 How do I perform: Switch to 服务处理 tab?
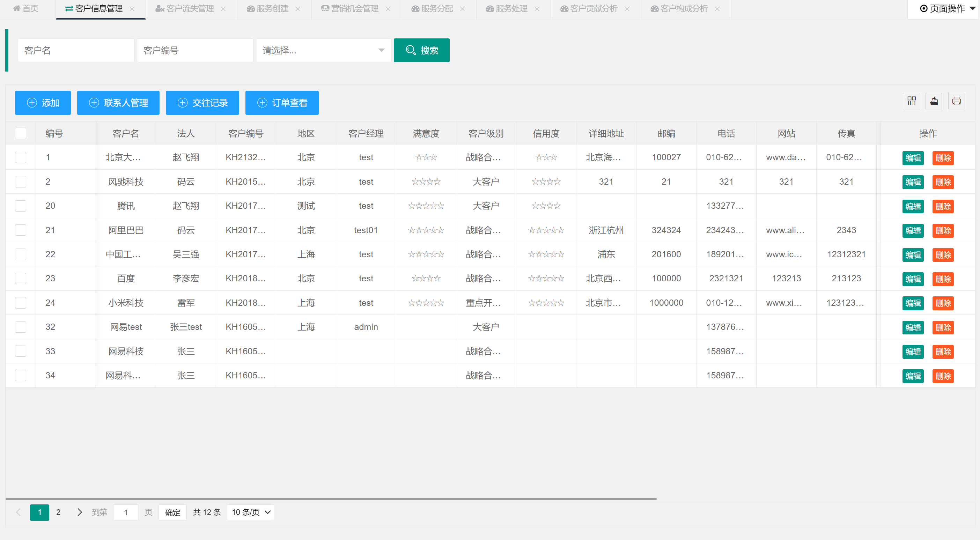tap(507, 9)
